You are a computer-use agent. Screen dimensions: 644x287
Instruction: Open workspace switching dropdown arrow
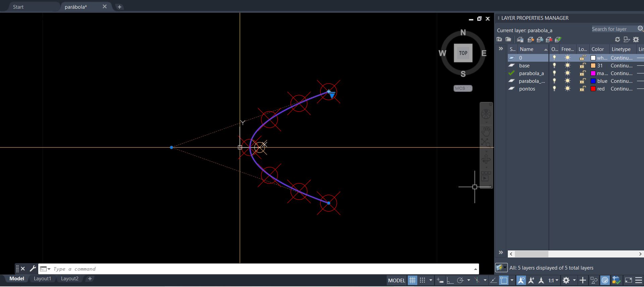[x=574, y=280]
